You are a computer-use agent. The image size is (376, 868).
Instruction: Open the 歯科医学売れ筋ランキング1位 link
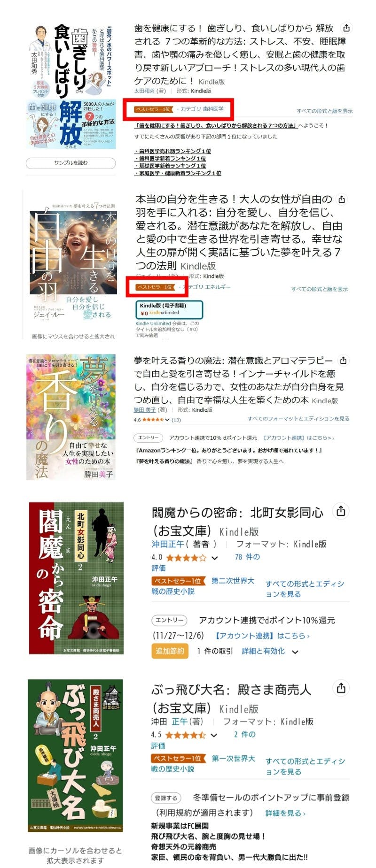[173, 151]
